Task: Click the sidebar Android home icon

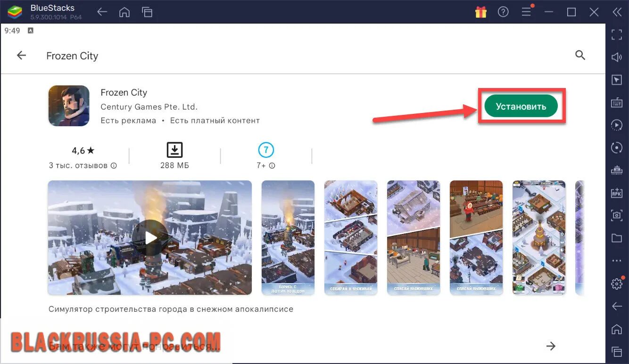Action: [x=617, y=329]
